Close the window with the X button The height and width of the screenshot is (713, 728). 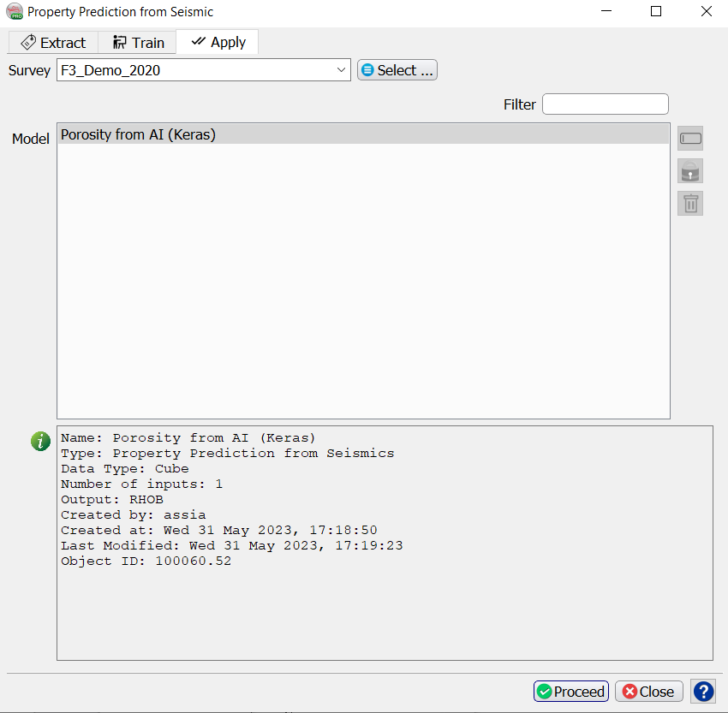706,12
